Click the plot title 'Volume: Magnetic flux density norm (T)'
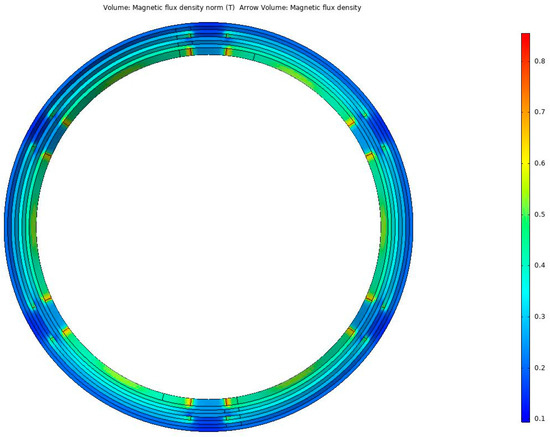The width and height of the screenshot is (550, 437). tap(169, 7)
